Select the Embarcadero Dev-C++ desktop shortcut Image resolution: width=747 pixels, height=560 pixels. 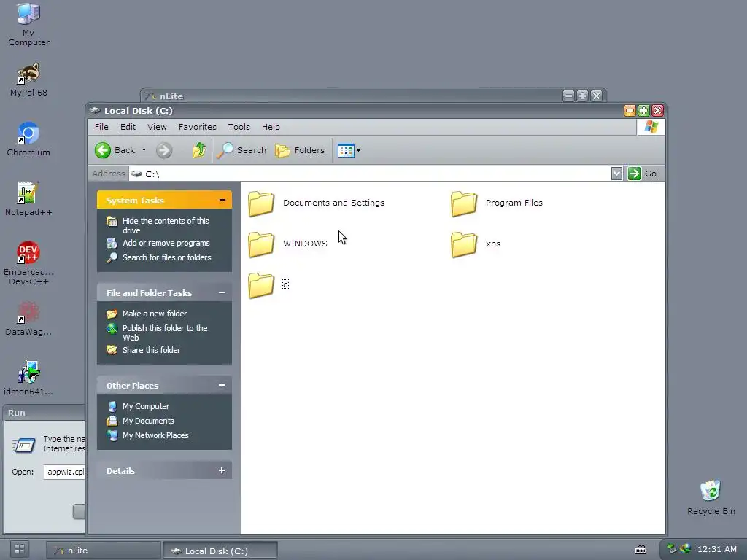[28, 262]
